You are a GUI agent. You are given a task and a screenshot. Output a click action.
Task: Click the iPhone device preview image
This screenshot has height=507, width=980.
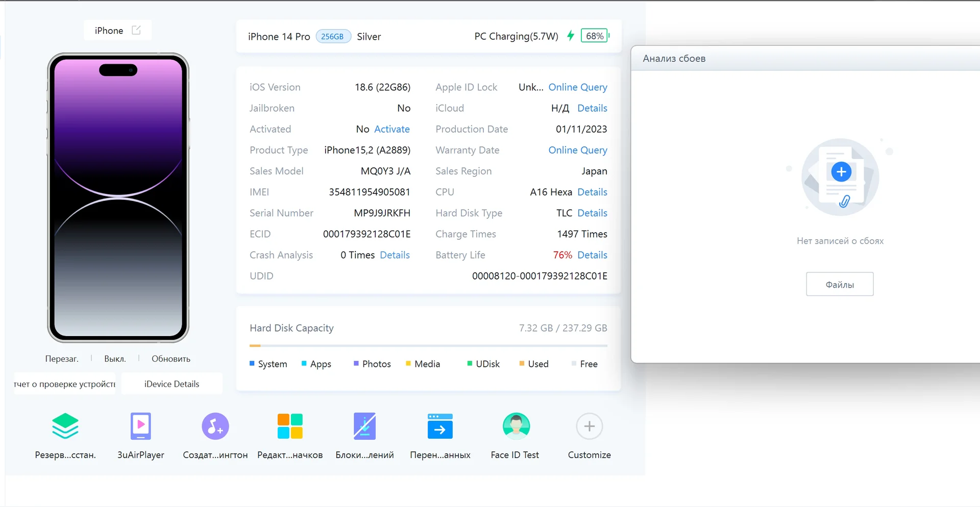pyautogui.click(x=118, y=197)
